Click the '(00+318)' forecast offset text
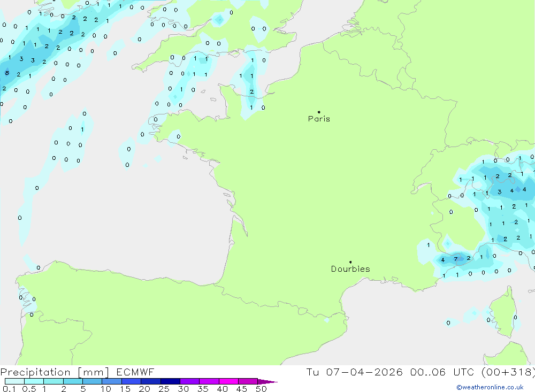The width and height of the screenshot is (535, 392). pos(508,372)
